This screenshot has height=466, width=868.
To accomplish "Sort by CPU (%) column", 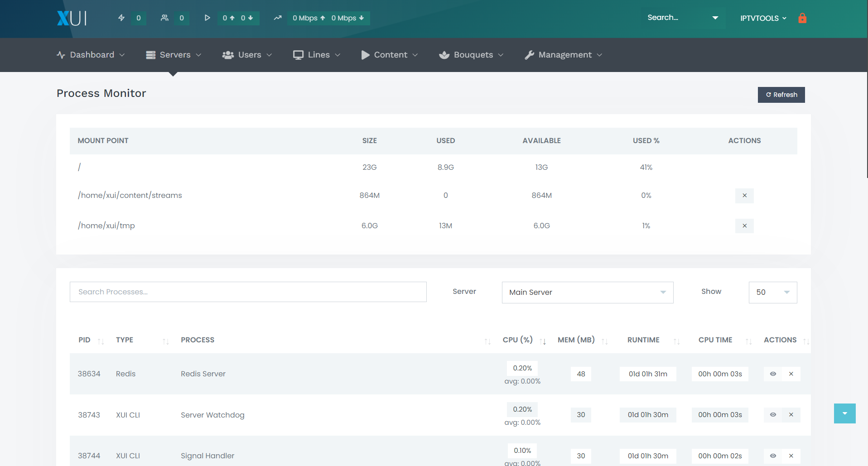I will click(524, 340).
